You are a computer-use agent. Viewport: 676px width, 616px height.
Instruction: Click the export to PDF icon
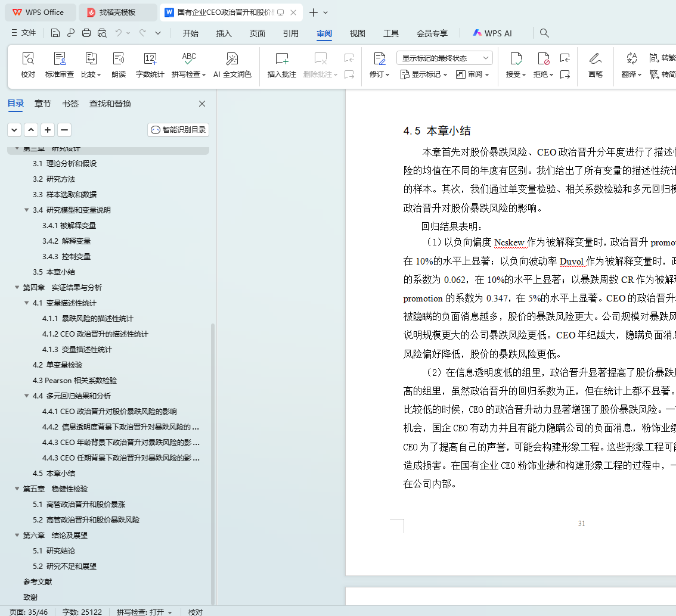tap(71, 33)
